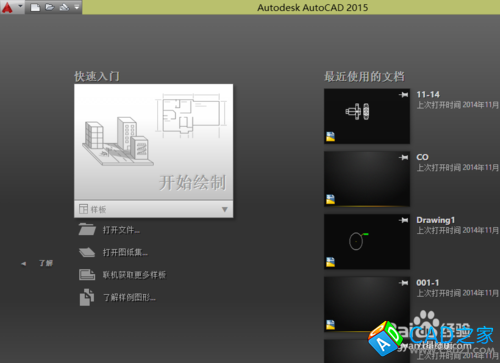Click the sheet set manager icon in quick access toolbar

pyautogui.click(x=64, y=7)
